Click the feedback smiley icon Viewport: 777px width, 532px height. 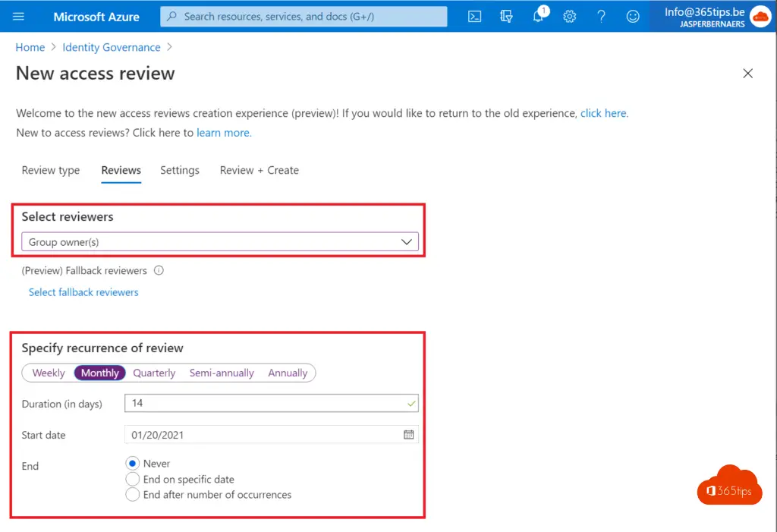pyautogui.click(x=633, y=16)
